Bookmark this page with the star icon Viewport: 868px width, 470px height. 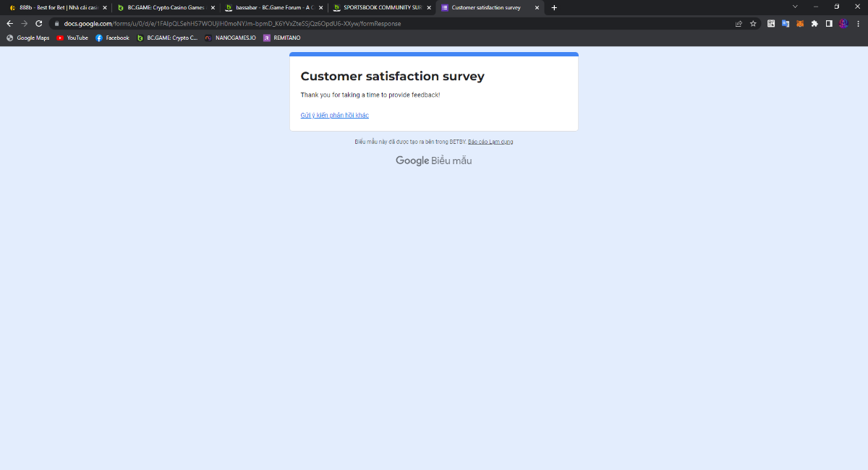753,23
